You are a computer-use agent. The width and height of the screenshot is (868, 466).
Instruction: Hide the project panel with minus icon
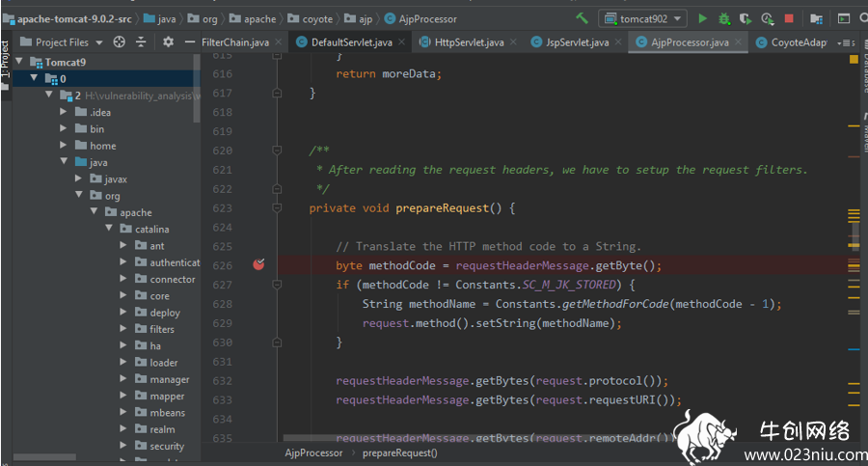189,42
